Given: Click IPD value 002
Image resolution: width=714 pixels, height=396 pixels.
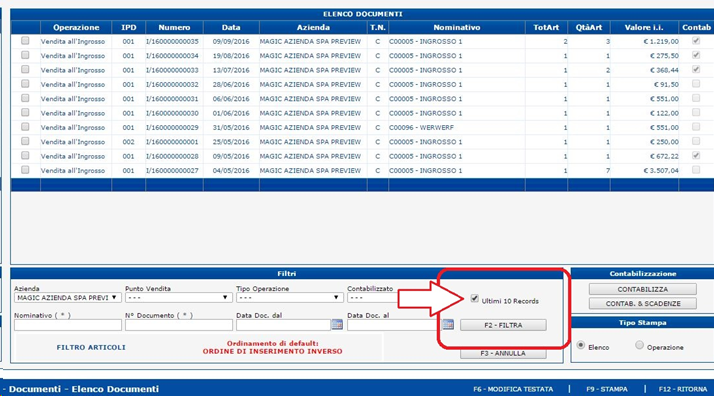Looking at the screenshot, I should click(x=128, y=142).
